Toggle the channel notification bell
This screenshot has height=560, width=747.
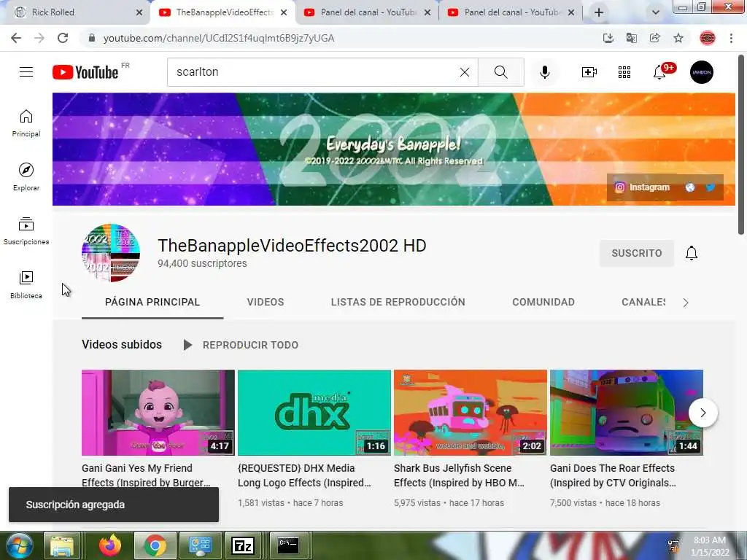coord(692,253)
